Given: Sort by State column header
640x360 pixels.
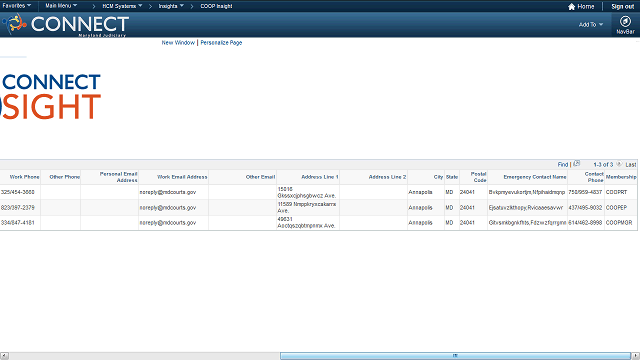Looking at the screenshot, I should [452, 177].
